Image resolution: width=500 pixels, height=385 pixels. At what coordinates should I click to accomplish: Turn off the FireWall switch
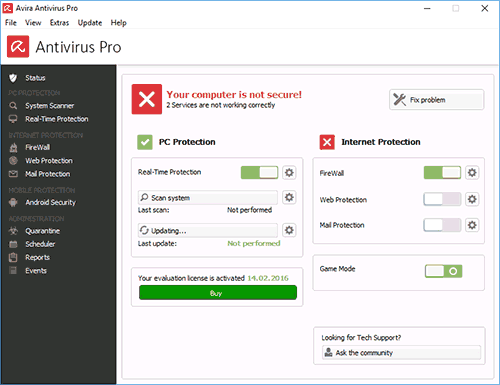pyautogui.click(x=442, y=173)
